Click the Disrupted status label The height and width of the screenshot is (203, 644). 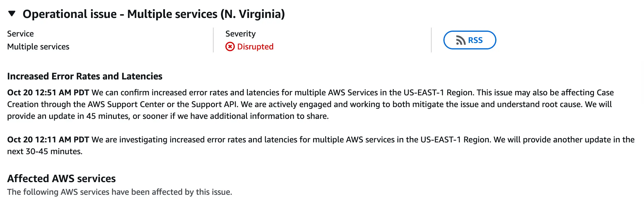(x=255, y=47)
